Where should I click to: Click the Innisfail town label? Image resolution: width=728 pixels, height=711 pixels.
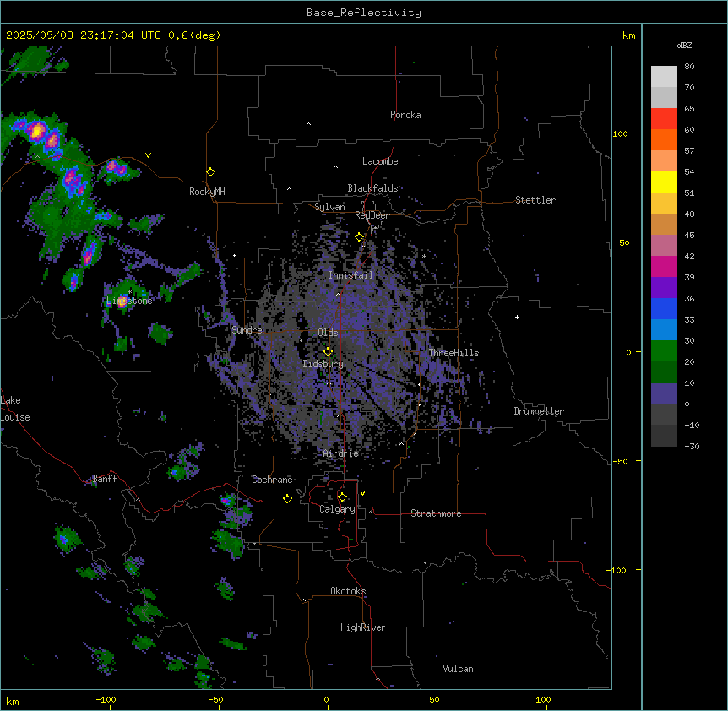(350, 275)
